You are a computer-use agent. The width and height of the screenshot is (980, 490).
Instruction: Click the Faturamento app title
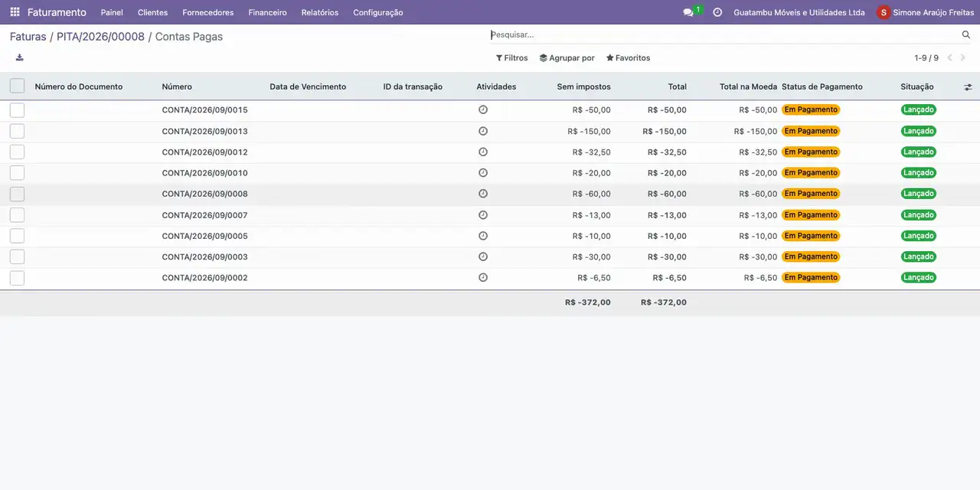(57, 12)
